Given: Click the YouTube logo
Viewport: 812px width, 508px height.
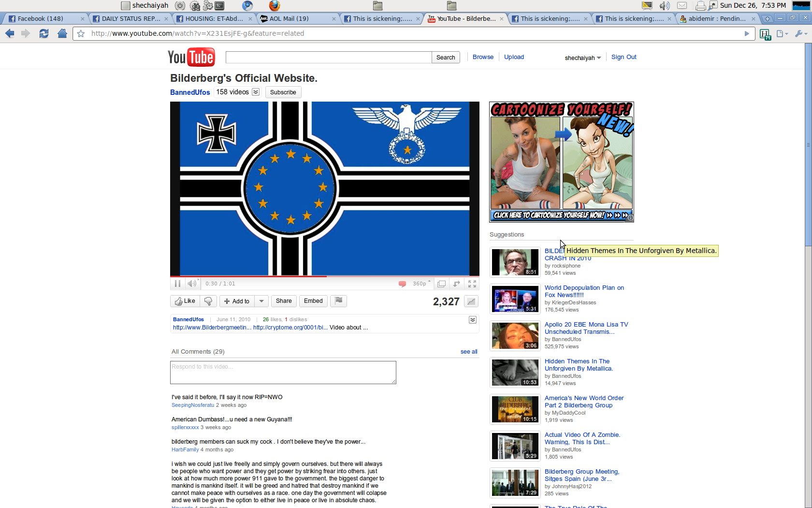Looking at the screenshot, I should (x=191, y=57).
